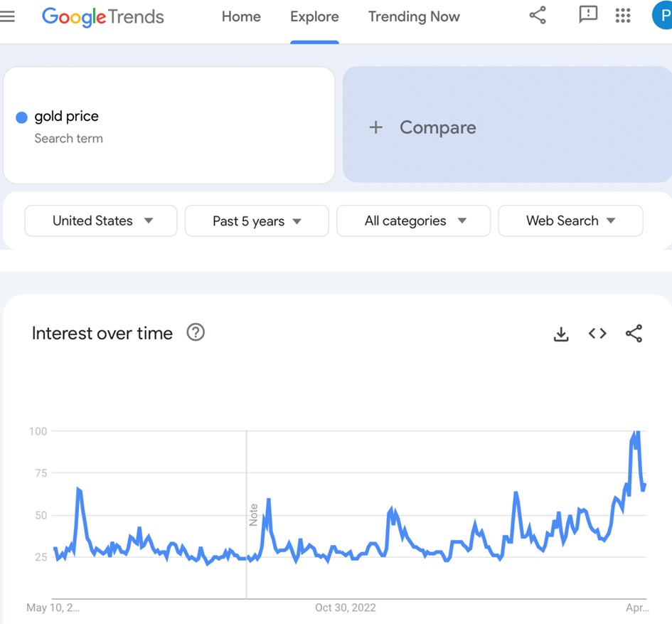Expand the All categories dropdown
Image resolution: width=672 pixels, height=624 pixels.
pos(413,221)
